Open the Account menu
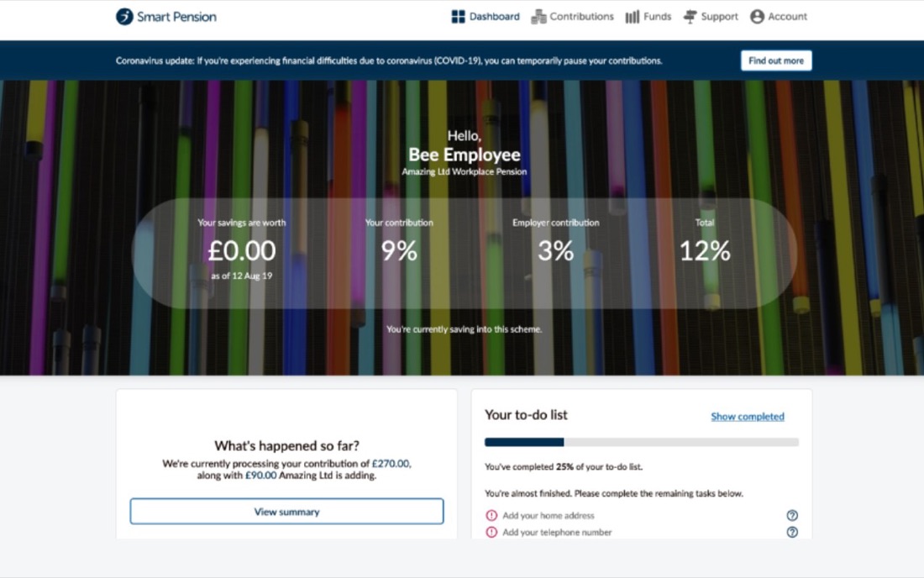 pyautogui.click(x=779, y=17)
